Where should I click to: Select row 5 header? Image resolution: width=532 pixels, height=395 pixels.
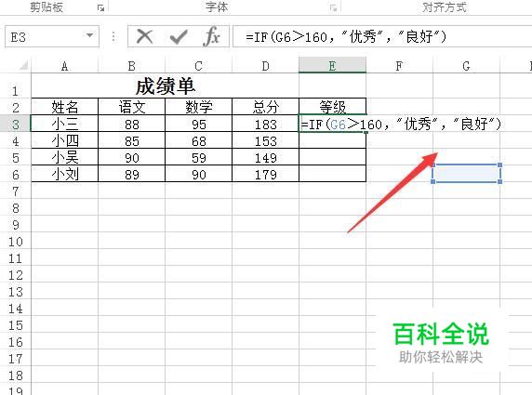[15, 157]
